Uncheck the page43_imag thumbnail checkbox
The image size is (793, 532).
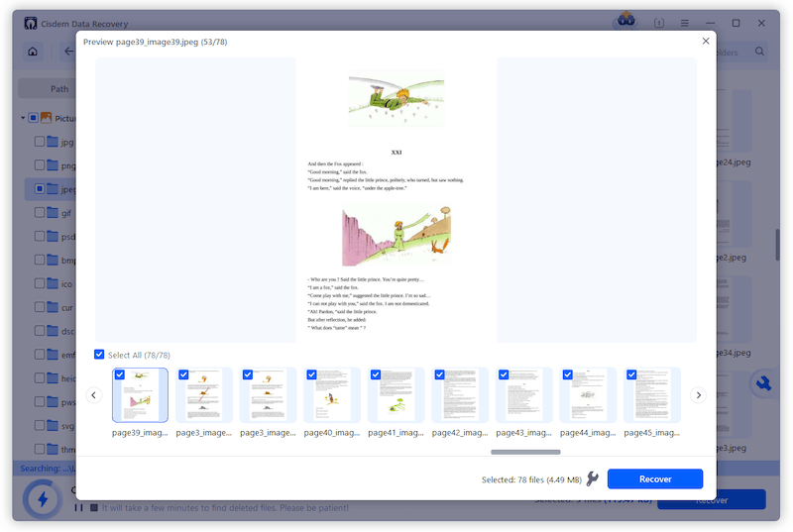pyautogui.click(x=504, y=374)
